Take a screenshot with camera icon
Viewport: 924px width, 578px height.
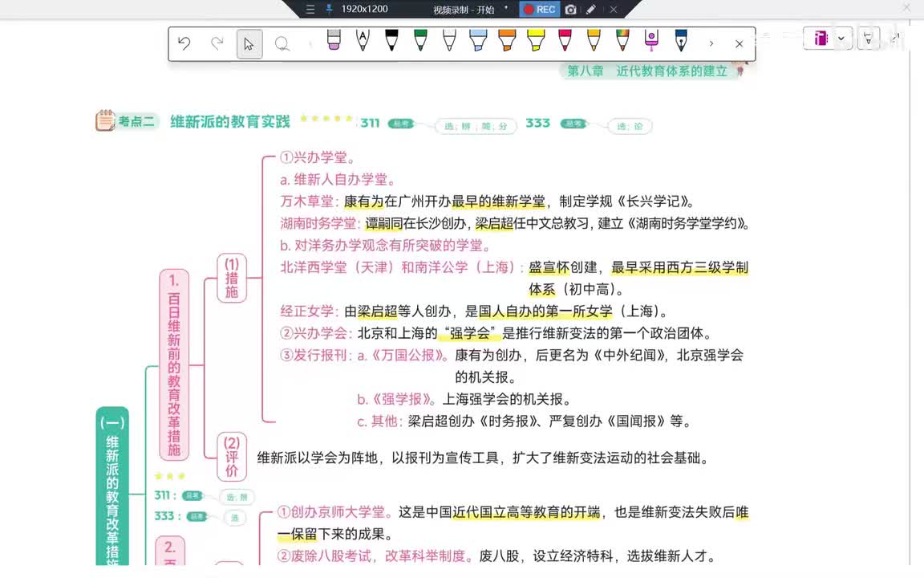(x=570, y=10)
